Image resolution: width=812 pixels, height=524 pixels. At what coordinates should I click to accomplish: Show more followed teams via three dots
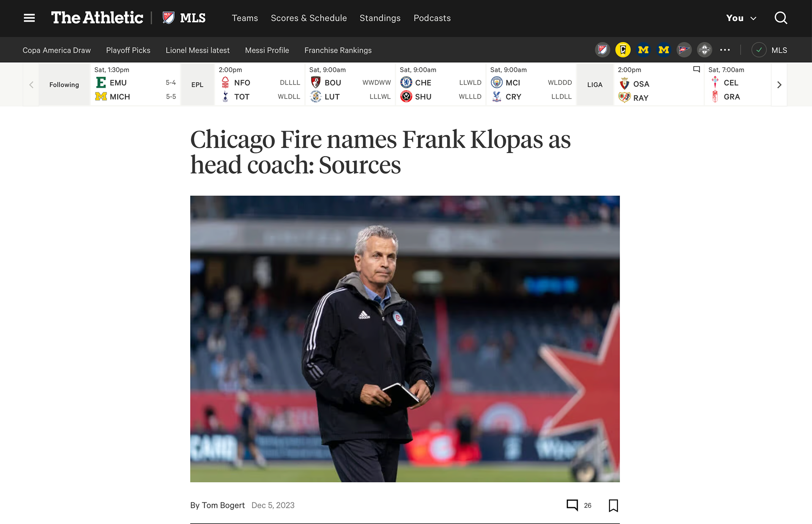point(725,50)
